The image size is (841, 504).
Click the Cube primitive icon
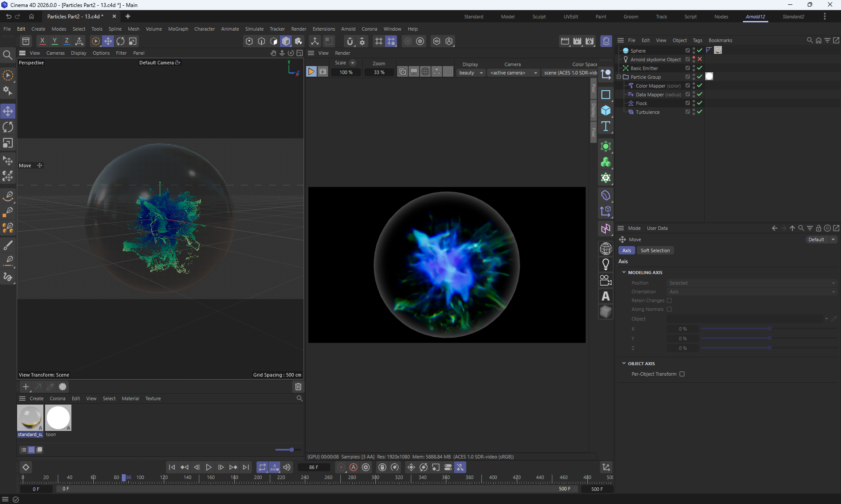point(606,110)
